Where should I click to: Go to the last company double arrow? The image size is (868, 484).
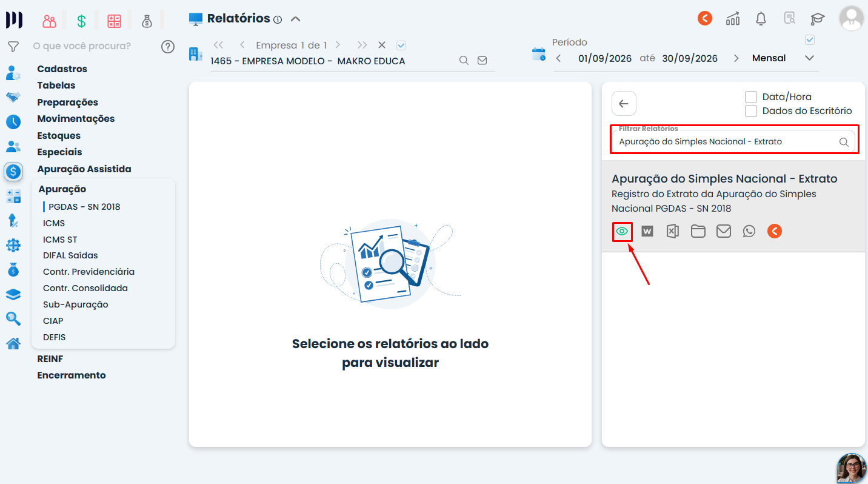(362, 45)
